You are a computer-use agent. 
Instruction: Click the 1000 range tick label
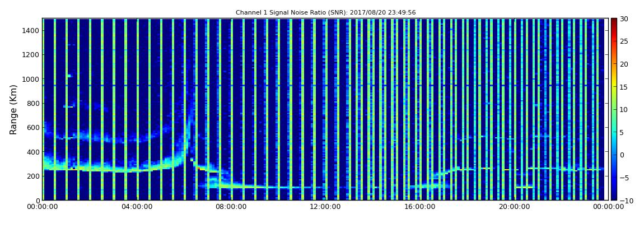pos(31,79)
